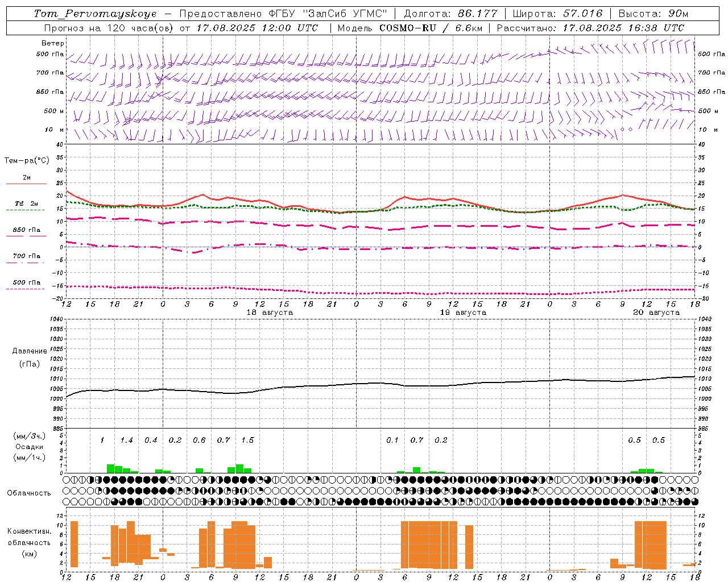Viewport: 728px width, 582px height.
Task: Click the (мм/3ч.) unit label
Action: 29,436
